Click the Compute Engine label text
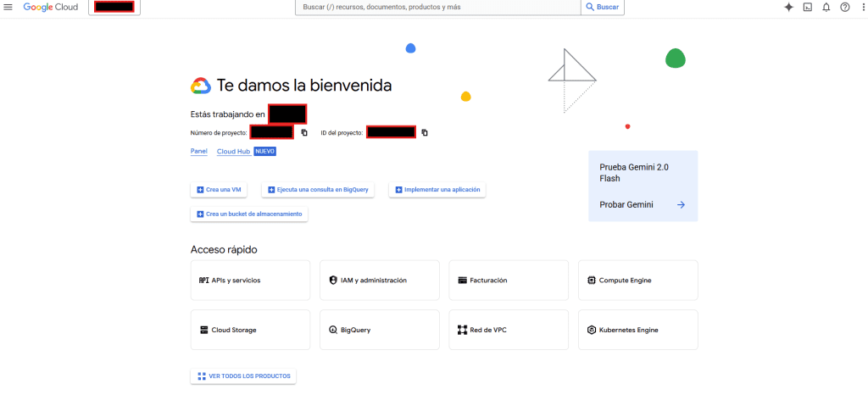Viewport: 868px width, 395px height. pyautogui.click(x=625, y=281)
